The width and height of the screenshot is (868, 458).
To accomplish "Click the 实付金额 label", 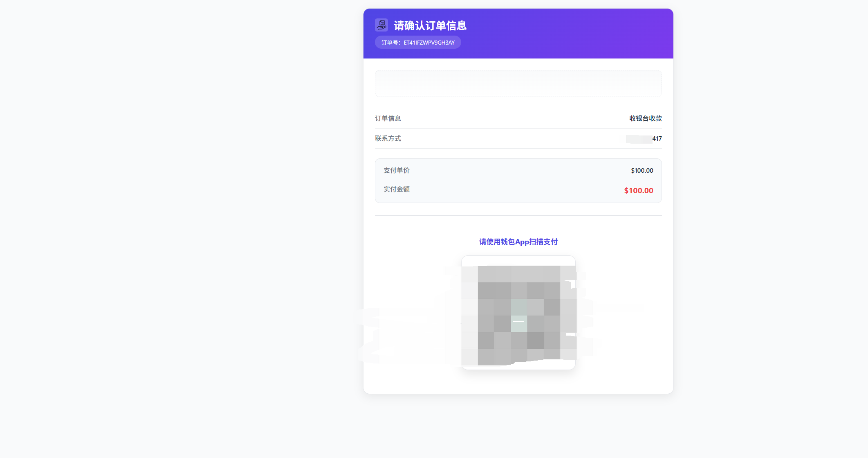I will point(396,189).
